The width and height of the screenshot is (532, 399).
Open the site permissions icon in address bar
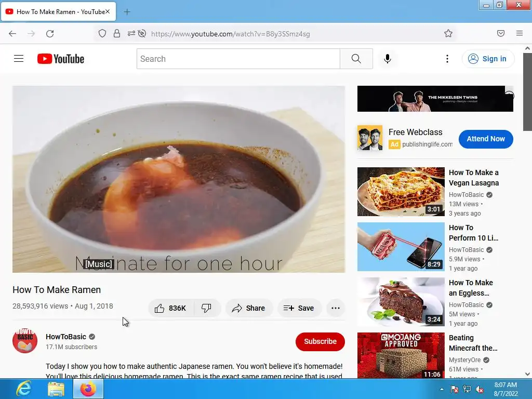[131, 33]
